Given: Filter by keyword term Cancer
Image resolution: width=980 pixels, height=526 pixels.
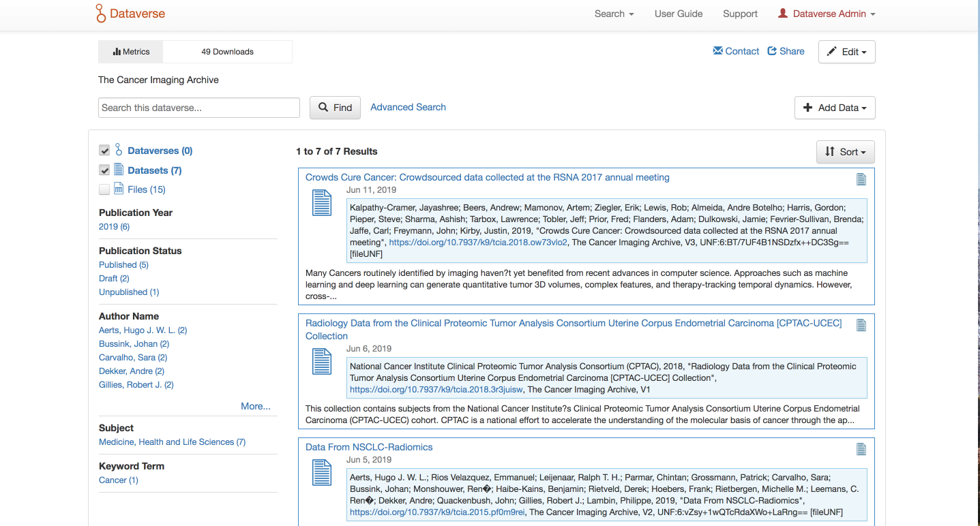Looking at the screenshot, I should [119, 480].
